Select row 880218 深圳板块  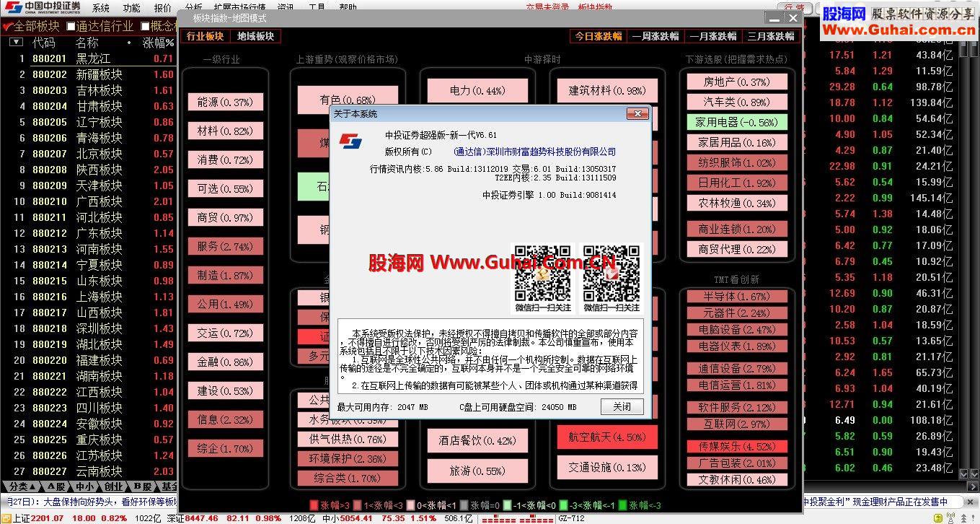click(x=89, y=328)
